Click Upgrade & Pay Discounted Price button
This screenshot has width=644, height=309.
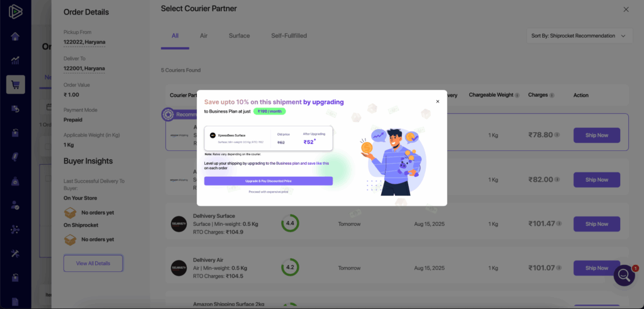(x=269, y=181)
